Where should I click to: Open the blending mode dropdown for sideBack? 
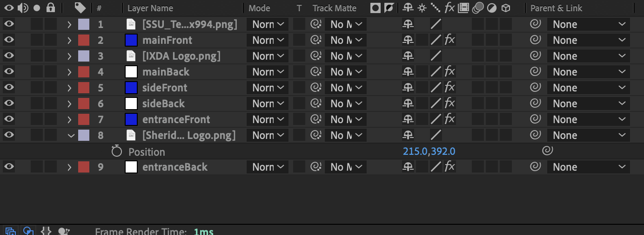(268, 104)
